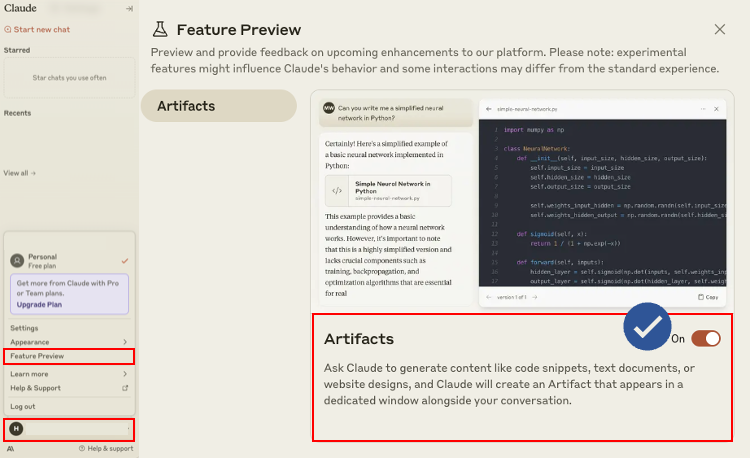This screenshot has height=458, width=750.
Task: Click the code icon on the artifact card
Action: point(337,191)
